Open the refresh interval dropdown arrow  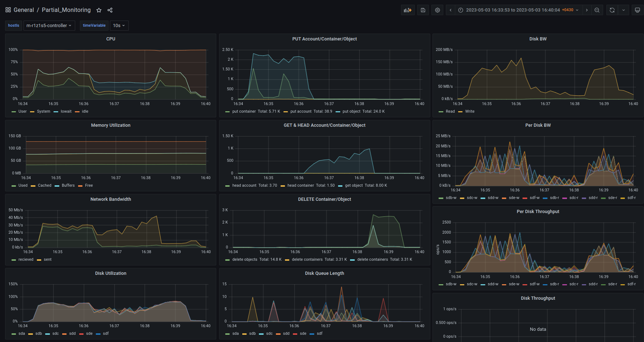pyautogui.click(x=623, y=10)
